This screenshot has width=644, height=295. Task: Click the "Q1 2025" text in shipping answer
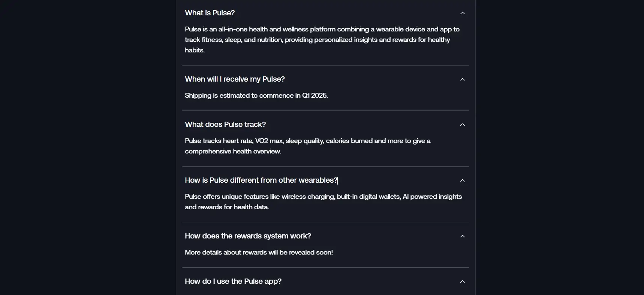[x=315, y=95]
